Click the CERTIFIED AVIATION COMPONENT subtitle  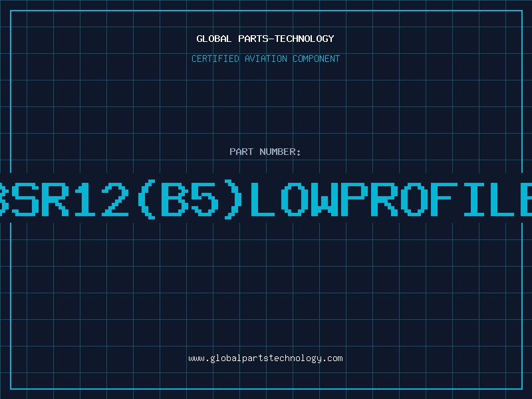(265, 59)
